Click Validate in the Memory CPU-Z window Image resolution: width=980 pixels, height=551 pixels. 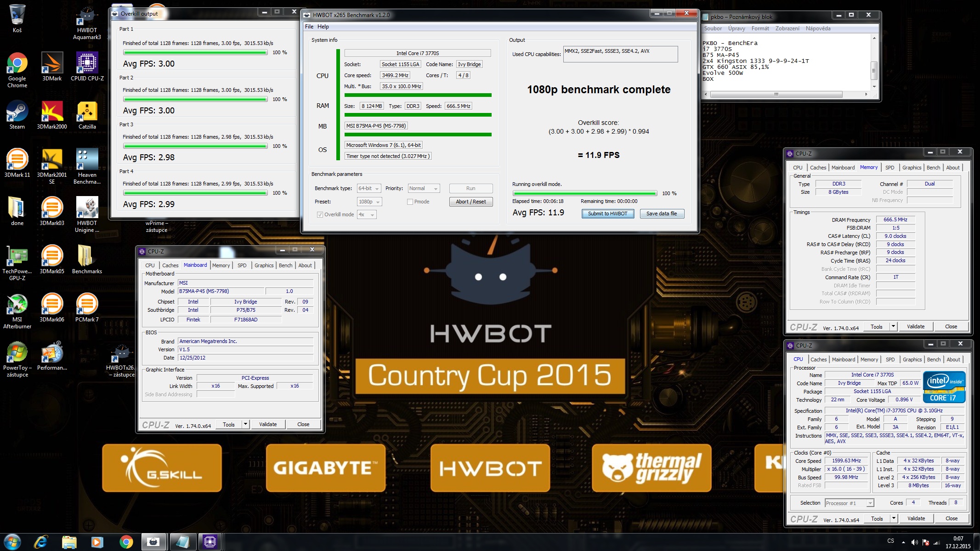tap(916, 326)
